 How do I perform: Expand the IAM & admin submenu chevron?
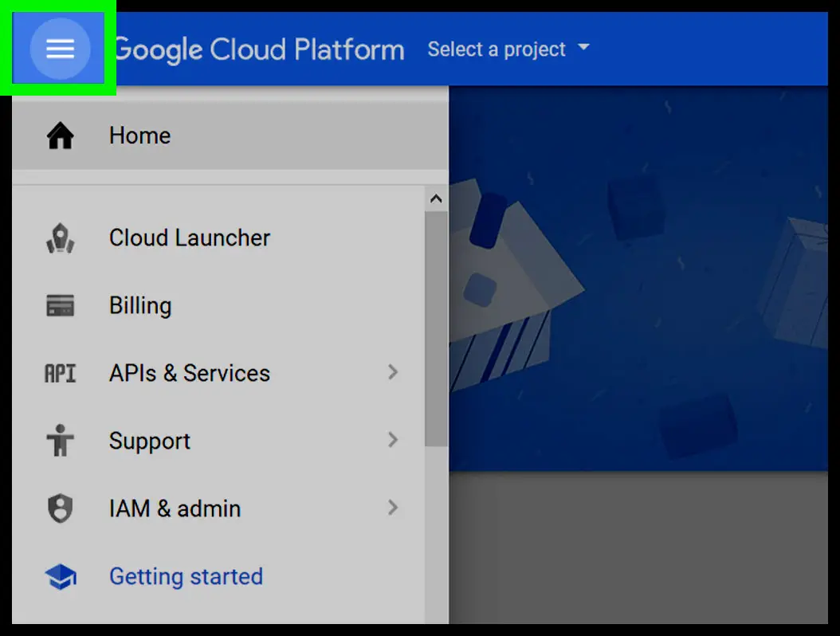[x=393, y=508]
